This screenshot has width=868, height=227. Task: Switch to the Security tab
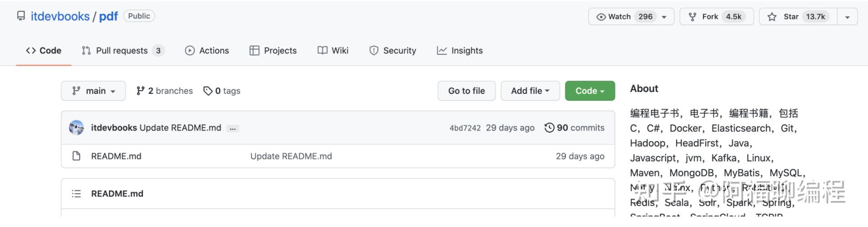click(x=393, y=51)
